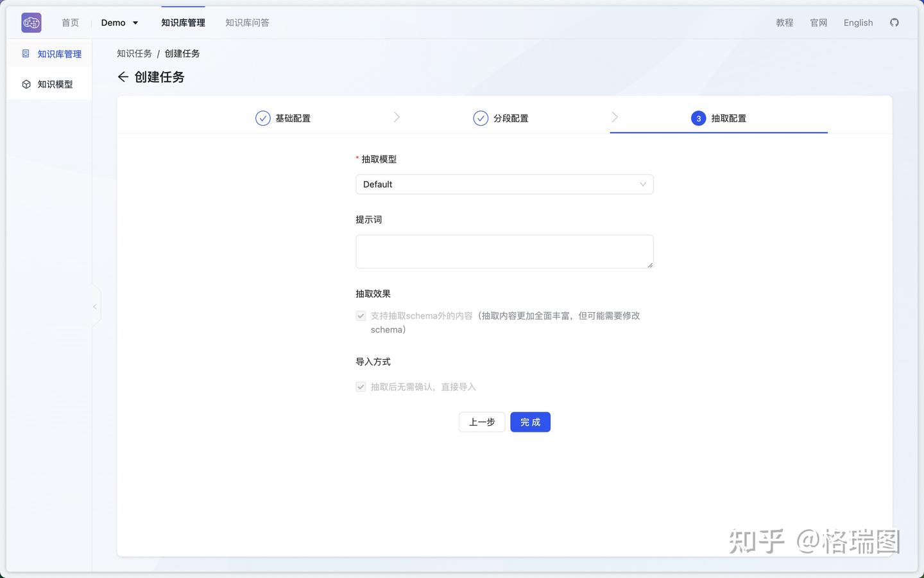Viewport: 924px width, 578px height.
Task: Click the brain logo icon in top bar
Action: pyautogui.click(x=30, y=22)
